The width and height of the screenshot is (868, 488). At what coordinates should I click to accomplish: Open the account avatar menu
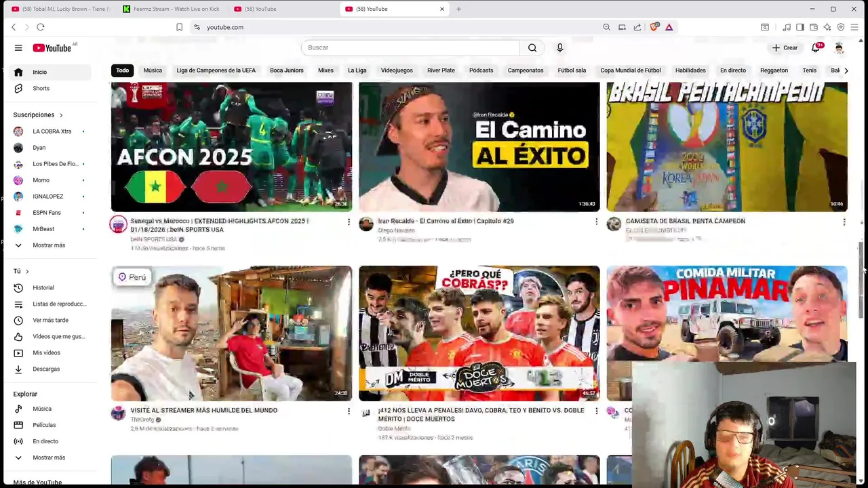[839, 47]
